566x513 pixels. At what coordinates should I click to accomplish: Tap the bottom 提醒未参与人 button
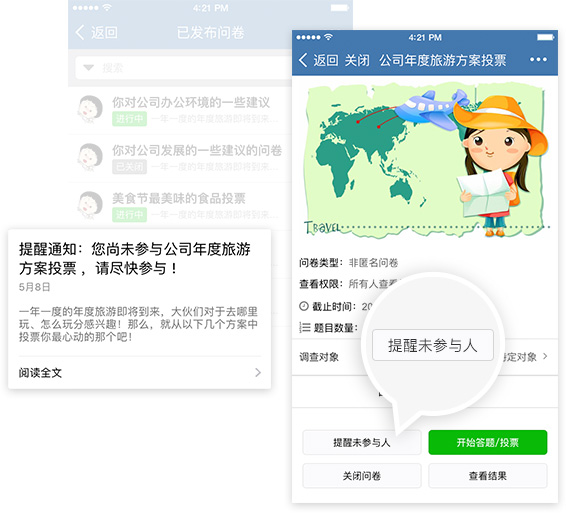pos(362,442)
